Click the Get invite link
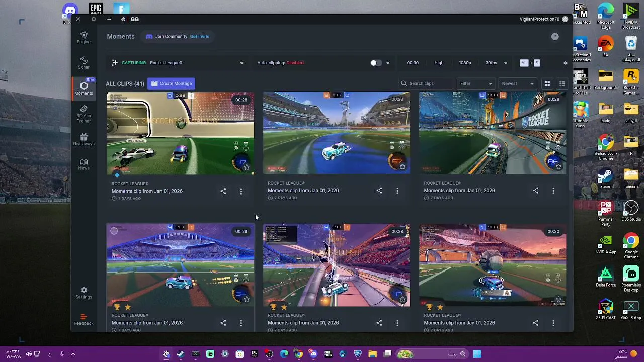This screenshot has height=362, width=644. pyautogui.click(x=200, y=36)
